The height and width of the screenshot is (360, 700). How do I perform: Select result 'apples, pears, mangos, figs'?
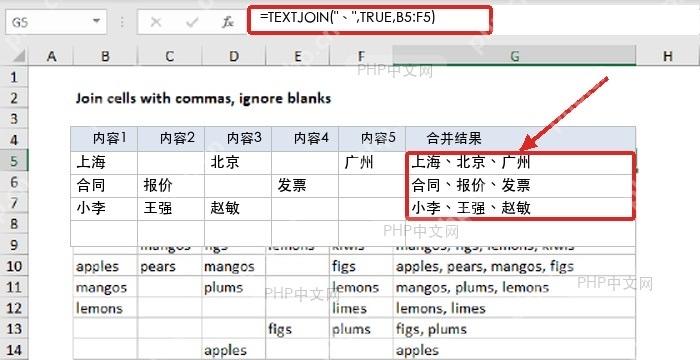[x=514, y=267]
